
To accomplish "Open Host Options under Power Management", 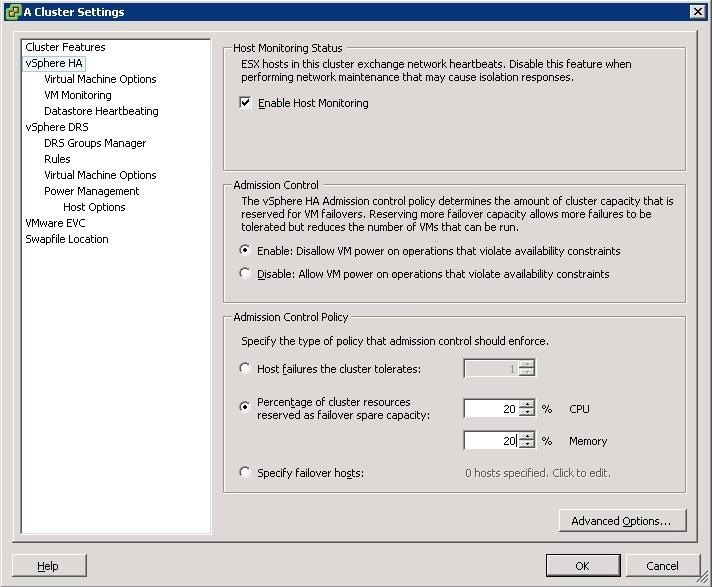I will point(94,207).
